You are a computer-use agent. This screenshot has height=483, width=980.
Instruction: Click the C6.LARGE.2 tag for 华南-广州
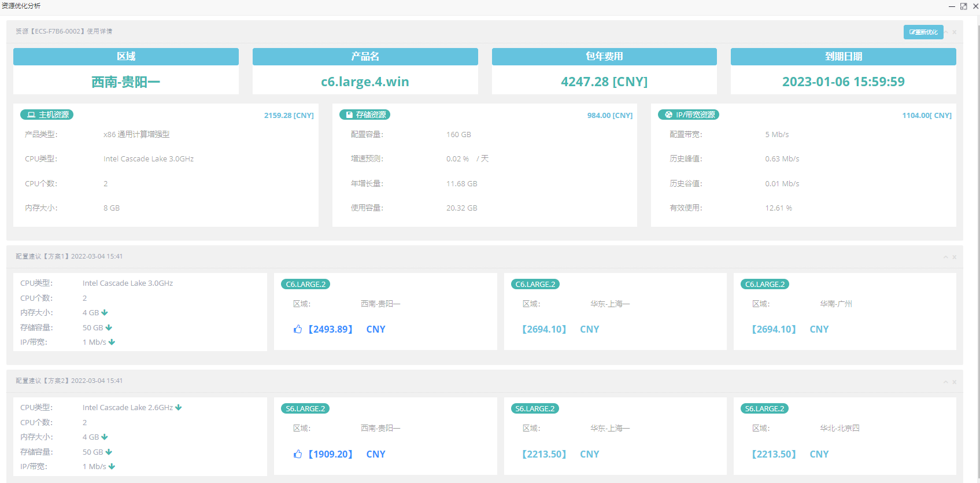(764, 284)
